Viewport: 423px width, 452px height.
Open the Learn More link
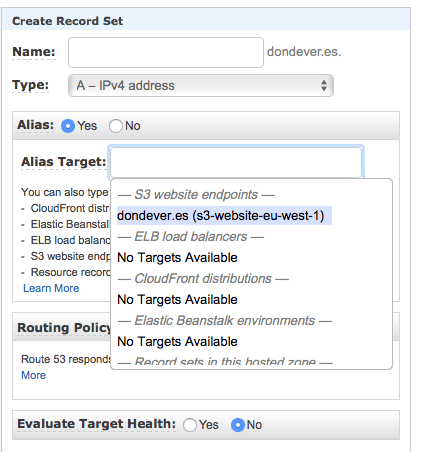pos(51,288)
